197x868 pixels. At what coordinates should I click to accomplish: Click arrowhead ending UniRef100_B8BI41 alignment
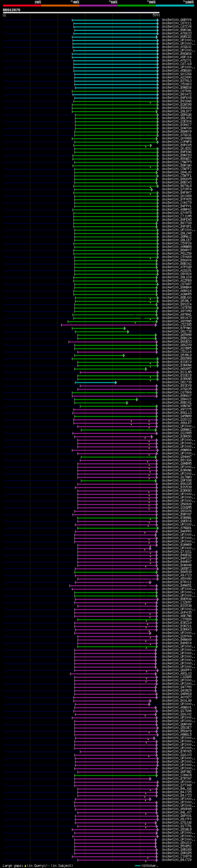tap(127, 402)
